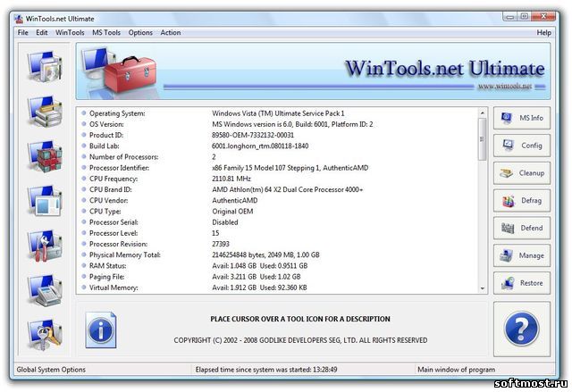The width and height of the screenshot is (572, 392).
Task: Select the Paging File row label
Action: 107,277
